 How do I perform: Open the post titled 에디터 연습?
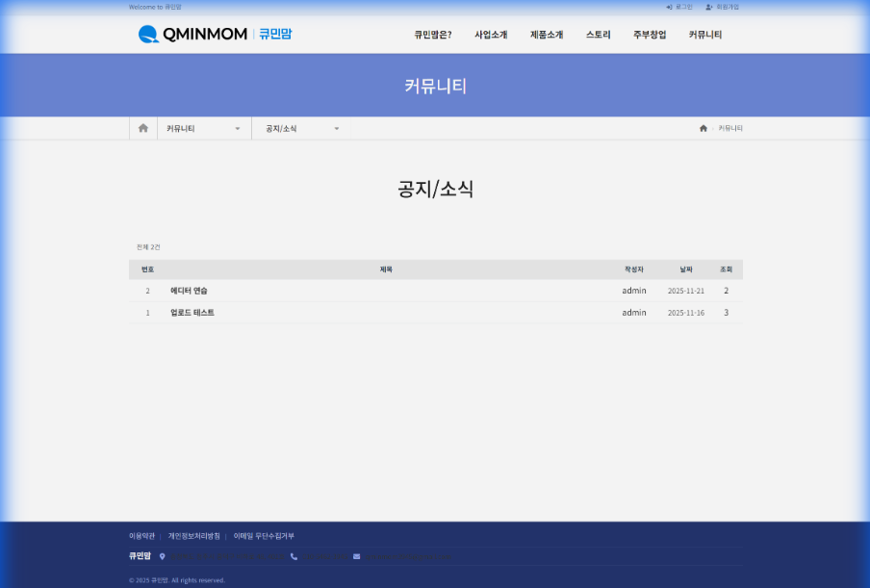pos(187,291)
